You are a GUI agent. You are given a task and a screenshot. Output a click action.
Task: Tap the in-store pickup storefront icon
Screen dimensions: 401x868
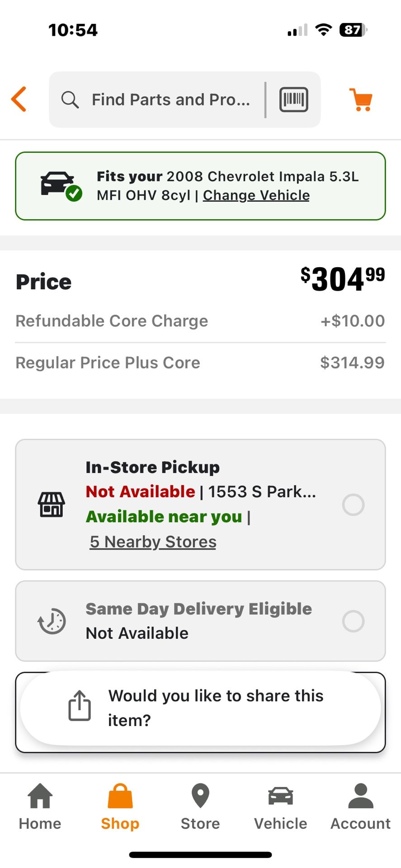tap(51, 505)
